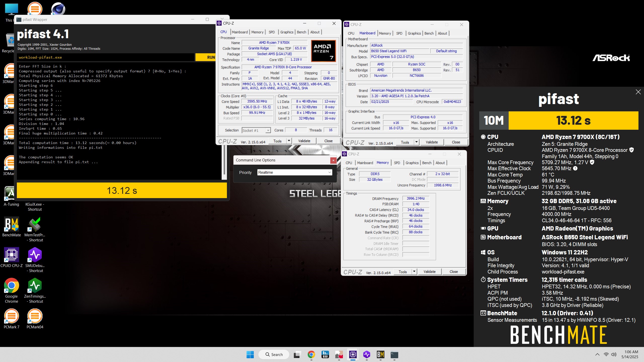Click the CPU-Z taskbar icon
Screen dimensions: 644x362
353,354
